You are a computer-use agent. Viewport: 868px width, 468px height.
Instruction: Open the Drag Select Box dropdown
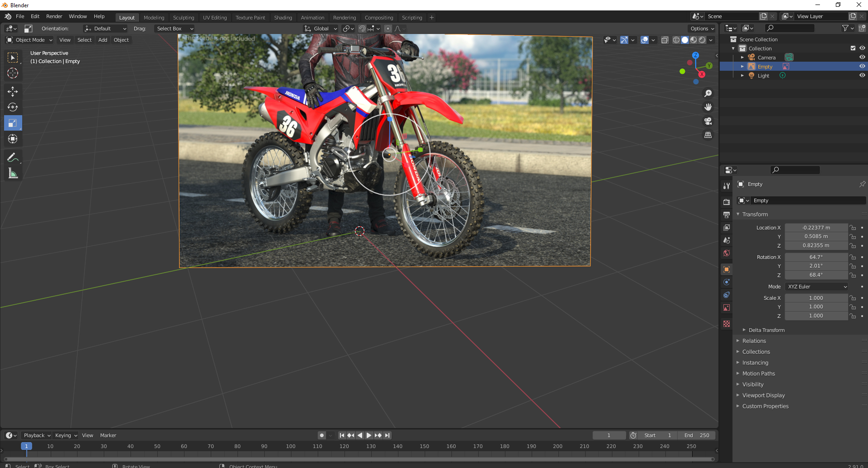tap(175, 29)
